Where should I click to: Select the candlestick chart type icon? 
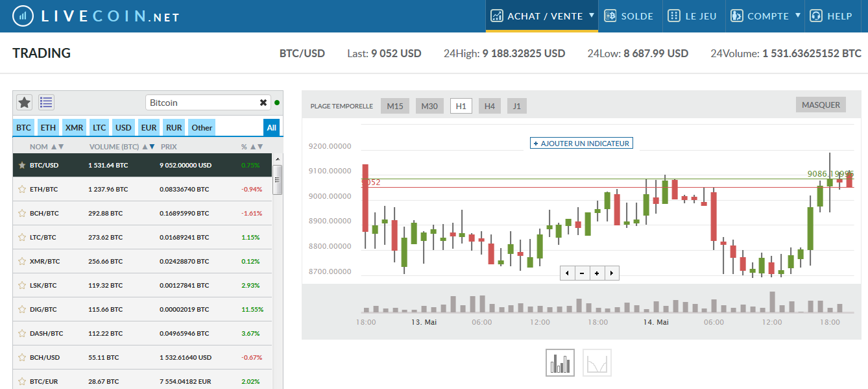point(561,363)
